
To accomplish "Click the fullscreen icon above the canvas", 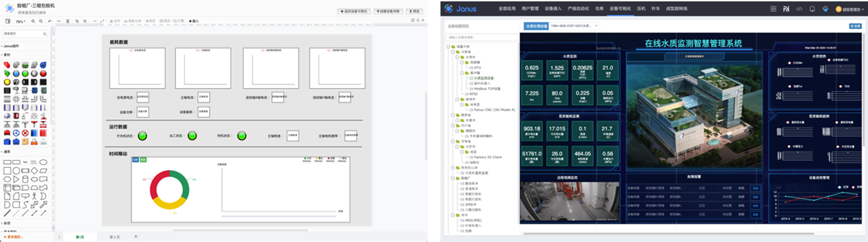I will click(x=413, y=21).
